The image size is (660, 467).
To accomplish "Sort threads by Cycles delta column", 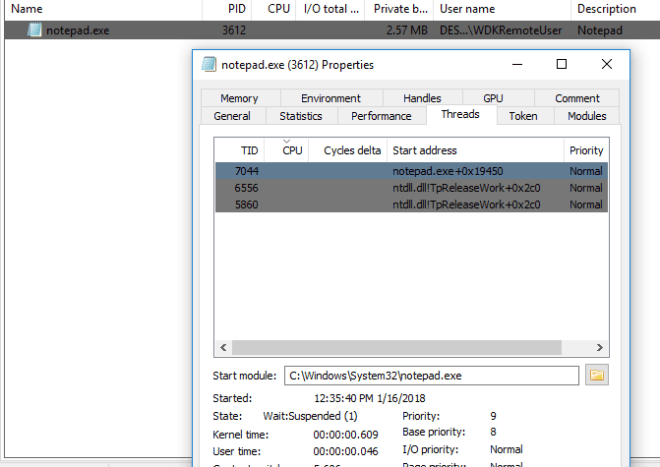I will pos(348,150).
